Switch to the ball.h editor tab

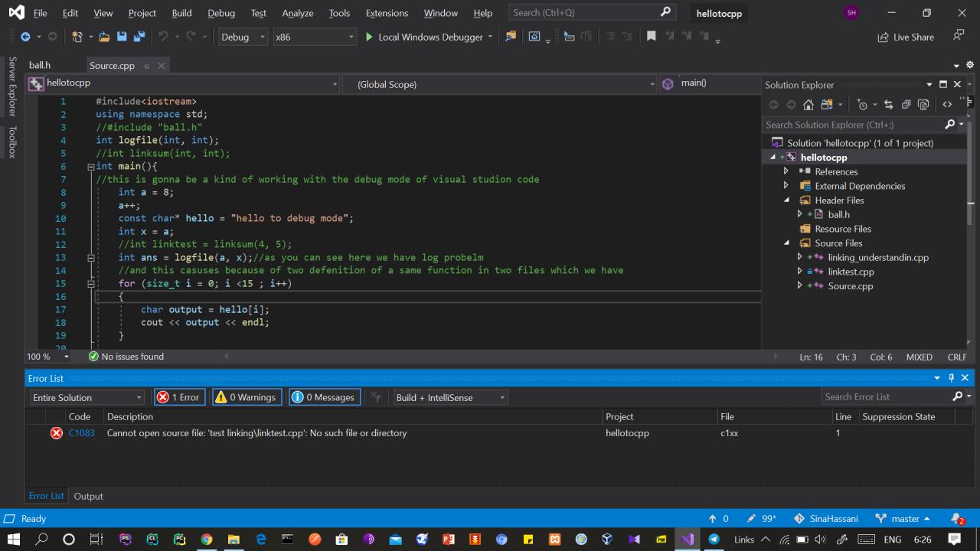tap(39, 65)
